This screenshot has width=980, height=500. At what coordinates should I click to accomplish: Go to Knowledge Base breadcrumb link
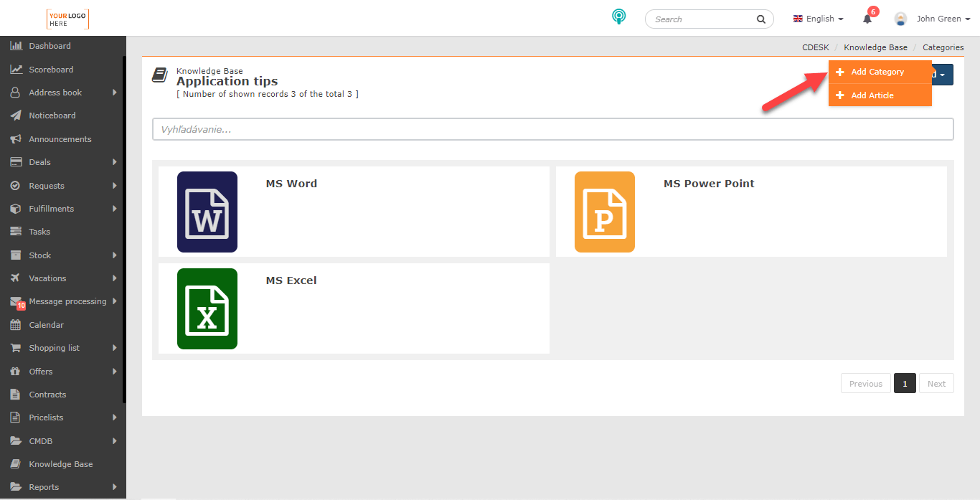[x=875, y=47]
